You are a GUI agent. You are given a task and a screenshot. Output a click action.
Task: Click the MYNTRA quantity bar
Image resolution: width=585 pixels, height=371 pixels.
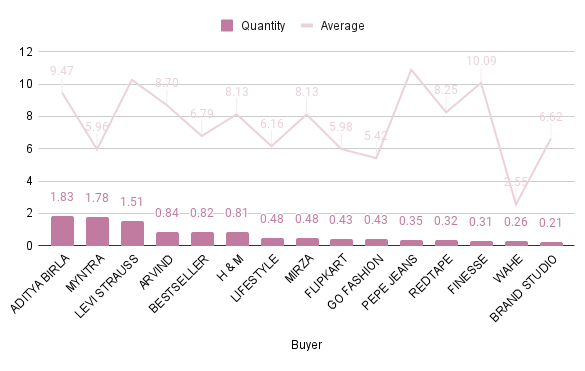[x=97, y=231]
